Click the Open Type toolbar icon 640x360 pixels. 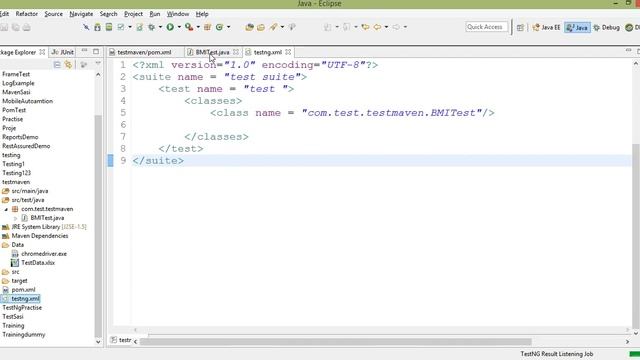[249, 27]
